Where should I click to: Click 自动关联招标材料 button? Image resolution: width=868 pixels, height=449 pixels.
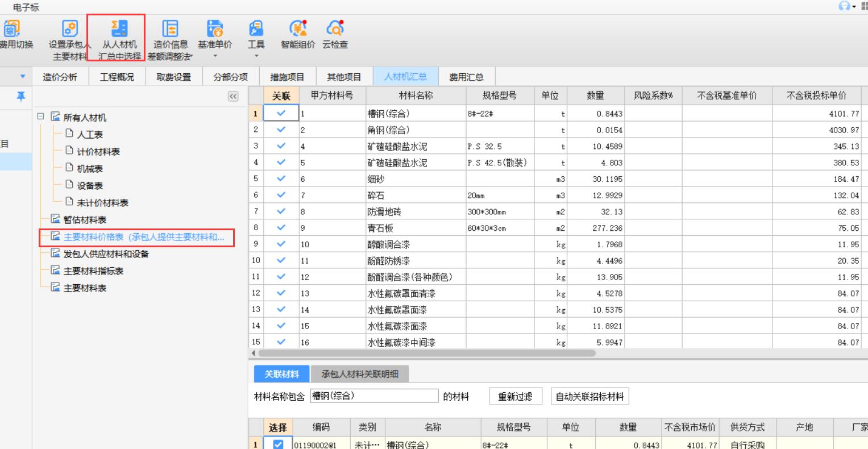coord(589,397)
